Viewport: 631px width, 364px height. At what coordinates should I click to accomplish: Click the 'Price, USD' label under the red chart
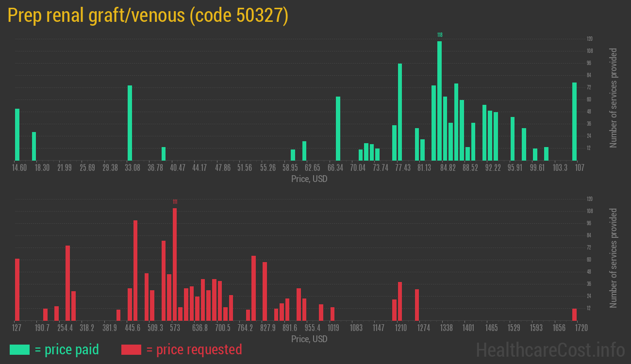pyautogui.click(x=309, y=339)
